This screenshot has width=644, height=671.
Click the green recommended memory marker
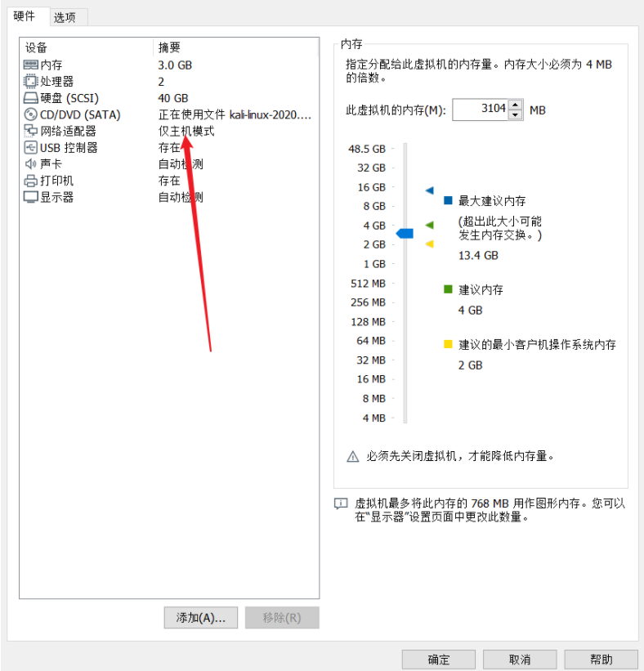coord(430,225)
